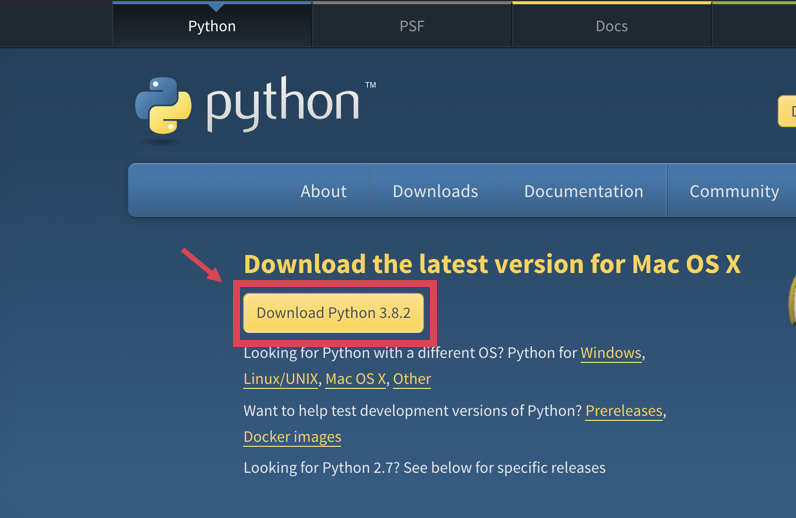The width and height of the screenshot is (796, 518).
Task: Open the Prereleases link
Action: pos(624,410)
